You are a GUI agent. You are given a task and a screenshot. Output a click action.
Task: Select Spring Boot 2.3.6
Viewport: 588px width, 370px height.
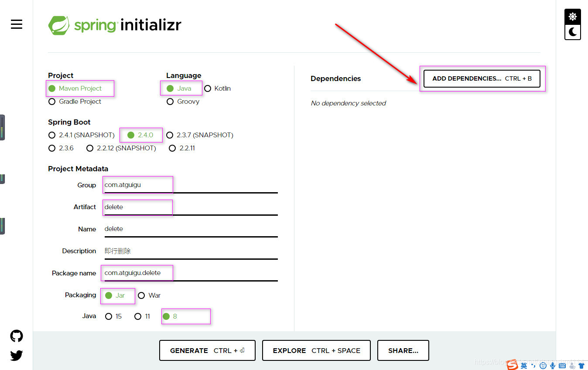[61, 148]
